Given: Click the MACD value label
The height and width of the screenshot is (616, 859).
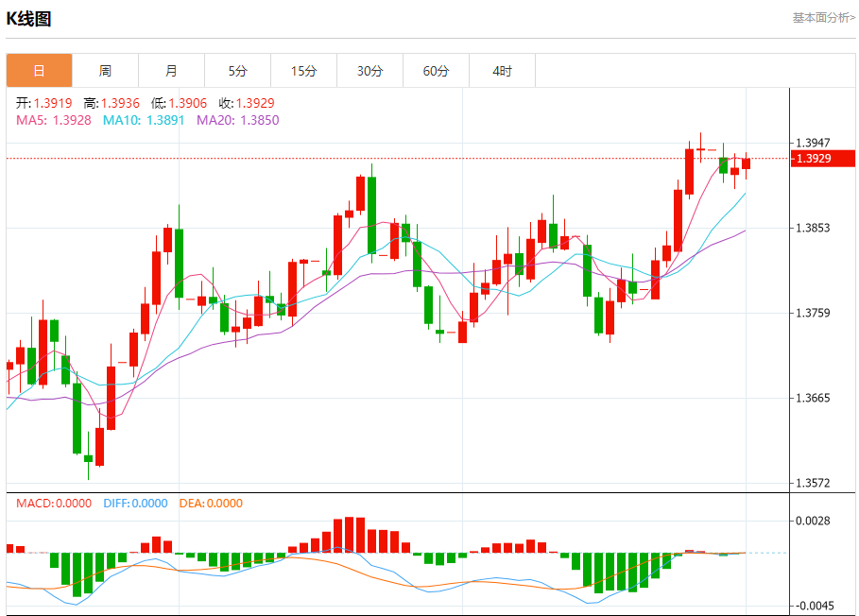Looking at the screenshot, I should 54,504.
